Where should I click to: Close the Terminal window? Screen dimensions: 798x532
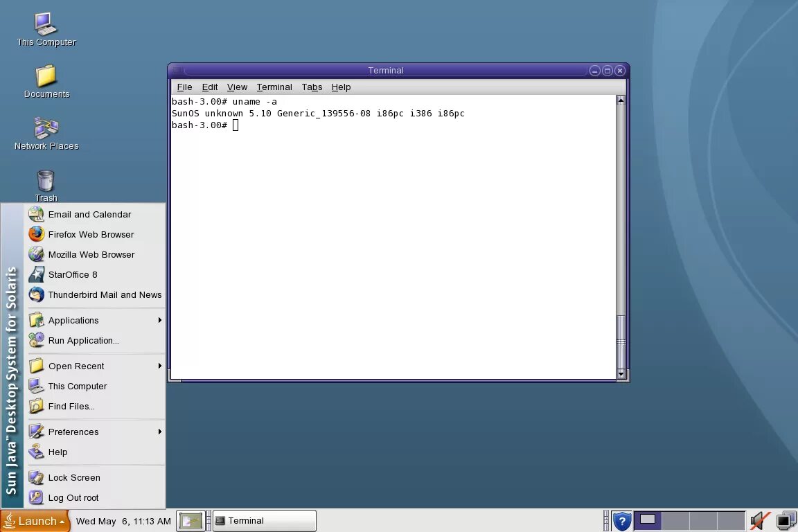(619, 71)
